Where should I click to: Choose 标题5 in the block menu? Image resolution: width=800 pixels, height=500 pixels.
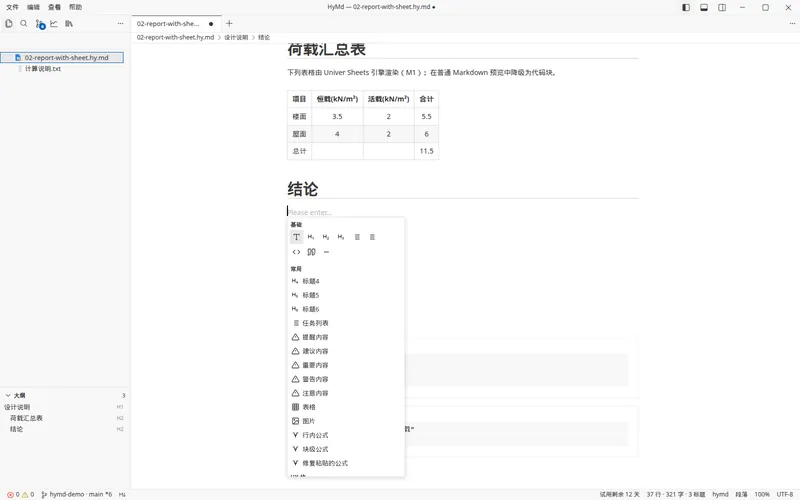coord(346,295)
